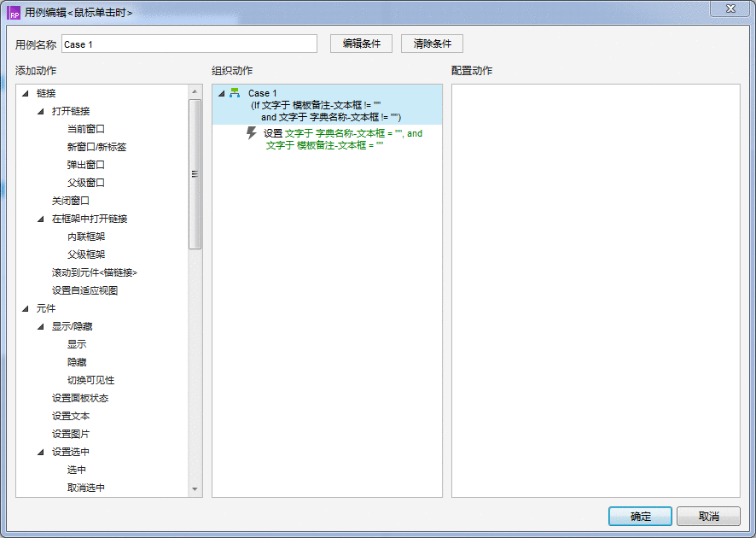Click the Case 1 condition tree icon

tap(235, 92)
